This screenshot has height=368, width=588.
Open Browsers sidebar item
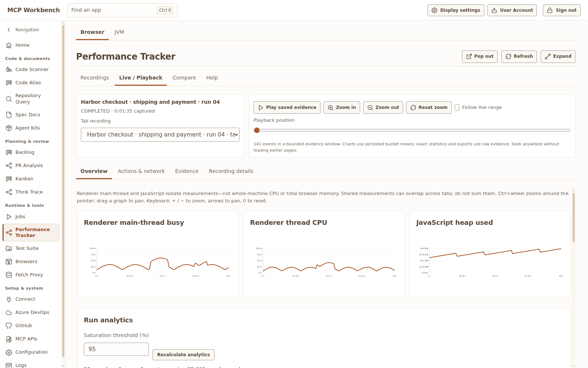coord(31,261)
